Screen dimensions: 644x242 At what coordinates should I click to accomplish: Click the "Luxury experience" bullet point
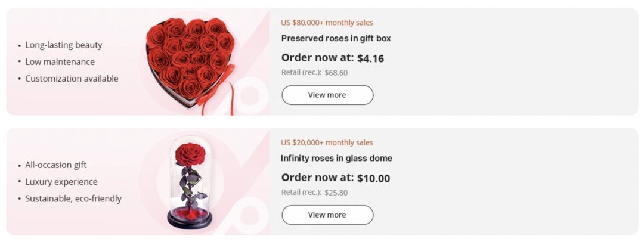(x=61, y=182)
